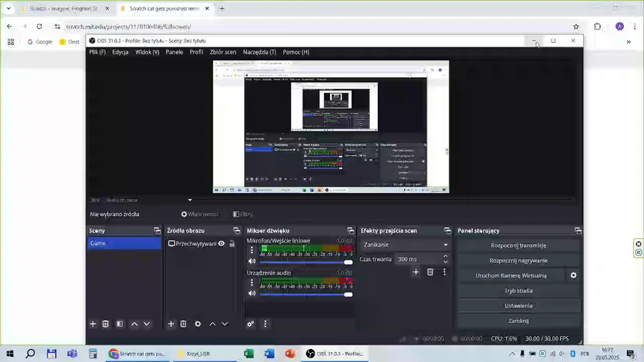Viewport: 644px width, 362px height.
Task: Switch to Scratch cat gets punished tab
Action: click(x=165, y=8)
